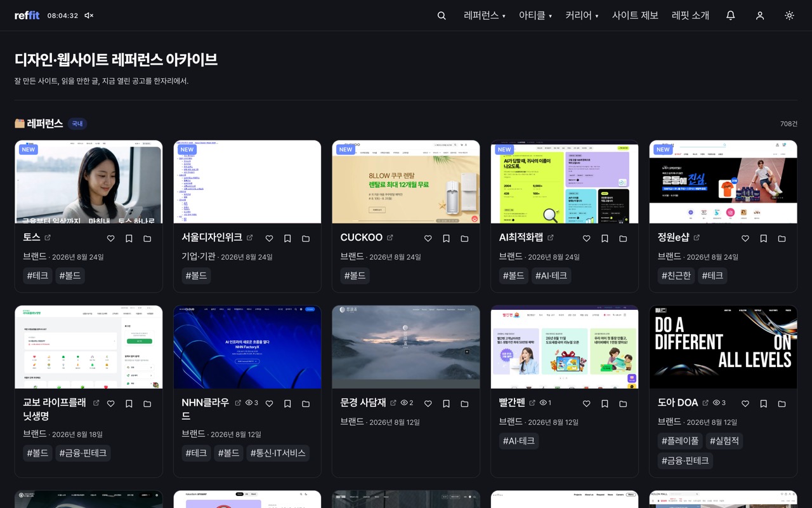Open 레핏 소개 page

tap(690, 15)
